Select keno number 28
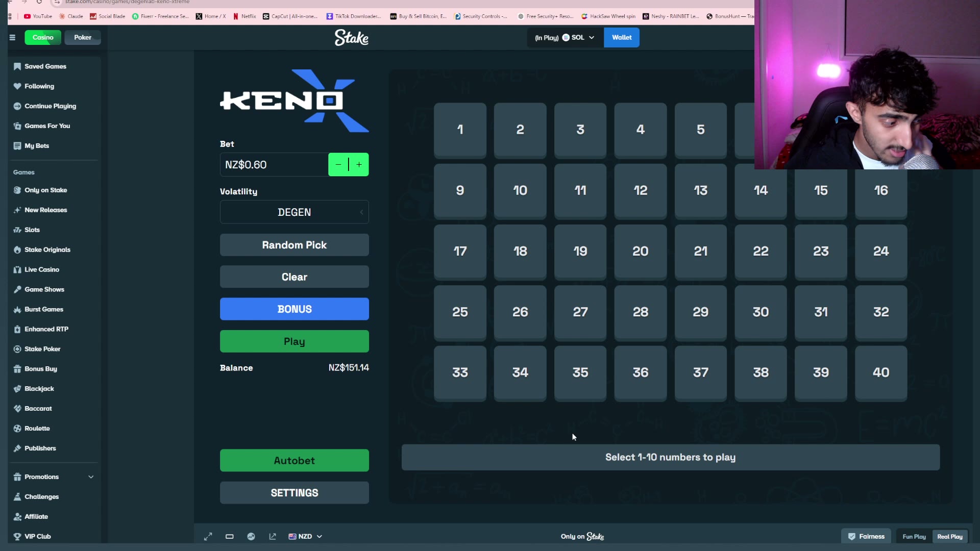This screenshot has width=980, height=551. click(x=641, y=312)
